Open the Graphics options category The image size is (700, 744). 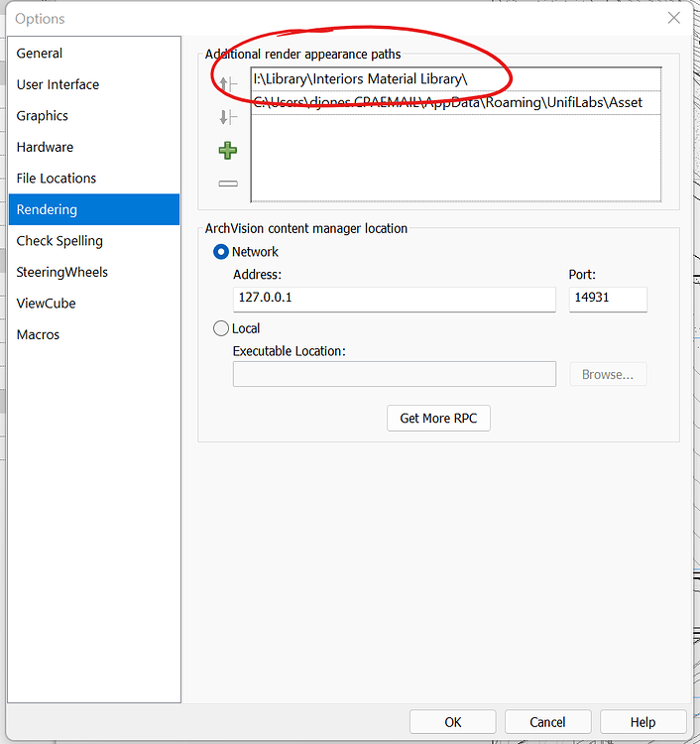pos(94,116)
